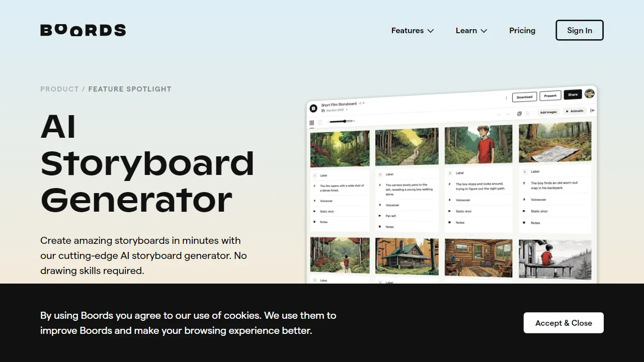Click the action icon in frame 3's description
The image size is (644, 362).
click(x=450, y=184)
